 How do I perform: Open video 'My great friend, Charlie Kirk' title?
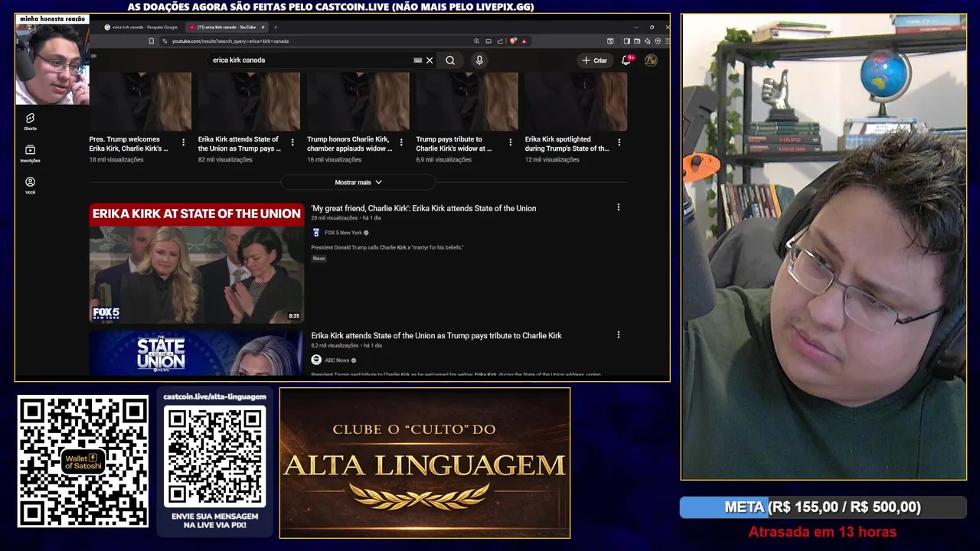pyautogui.click(x=423, y=208)
